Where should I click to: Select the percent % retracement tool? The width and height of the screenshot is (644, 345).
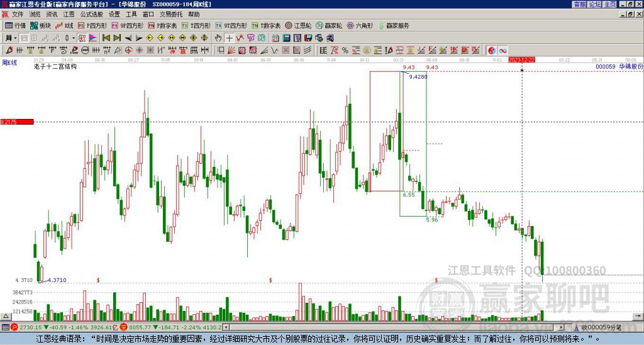pyautogui.click(x=345, y=50)
